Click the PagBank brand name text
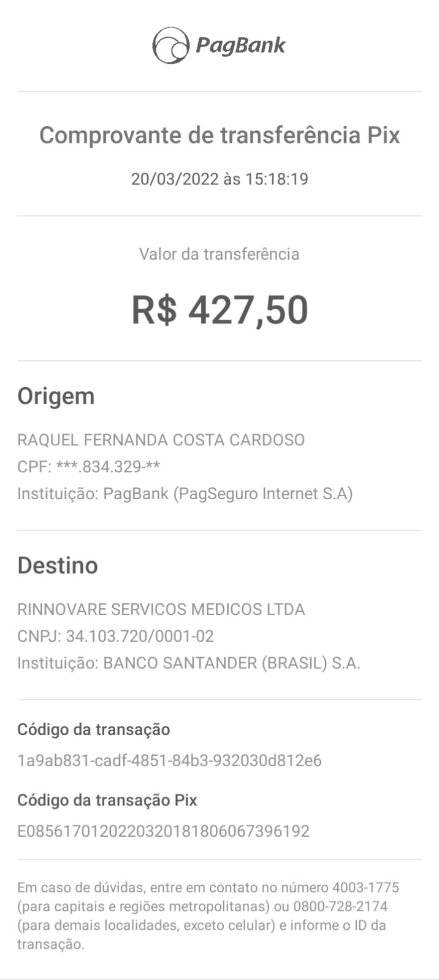 point(240,45)
